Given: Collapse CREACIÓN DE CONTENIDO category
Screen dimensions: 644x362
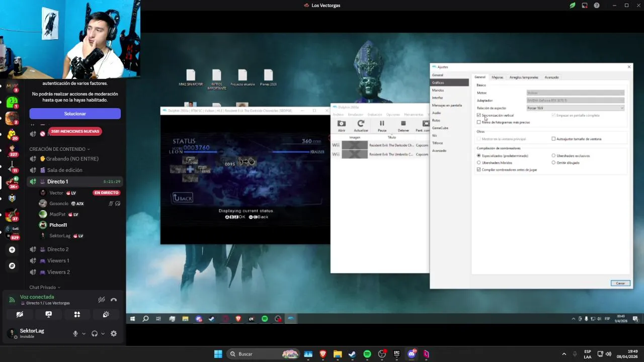Looking at the screenshot, I should (x=59, y=149).
